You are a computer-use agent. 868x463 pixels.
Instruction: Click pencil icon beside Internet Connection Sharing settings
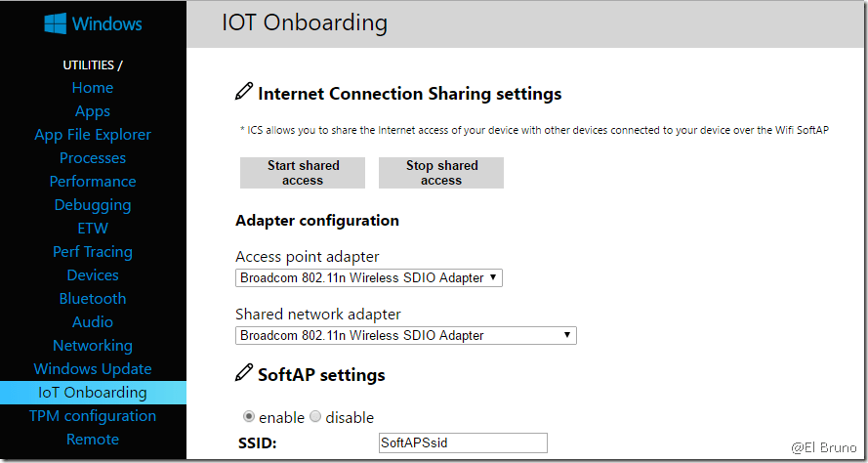pyautogui.click(x=244, y=93)
